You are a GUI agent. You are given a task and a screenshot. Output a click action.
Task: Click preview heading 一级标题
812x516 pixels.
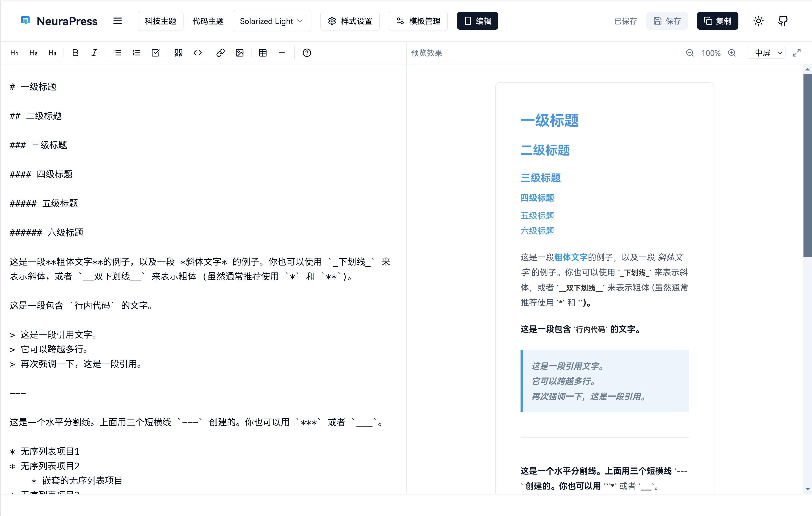(x=550, y=120)
